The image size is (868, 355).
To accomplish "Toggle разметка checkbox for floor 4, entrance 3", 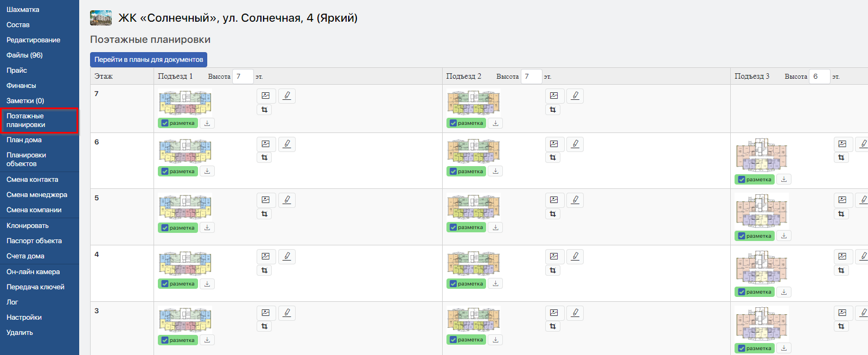I will [x=742, y=292].
